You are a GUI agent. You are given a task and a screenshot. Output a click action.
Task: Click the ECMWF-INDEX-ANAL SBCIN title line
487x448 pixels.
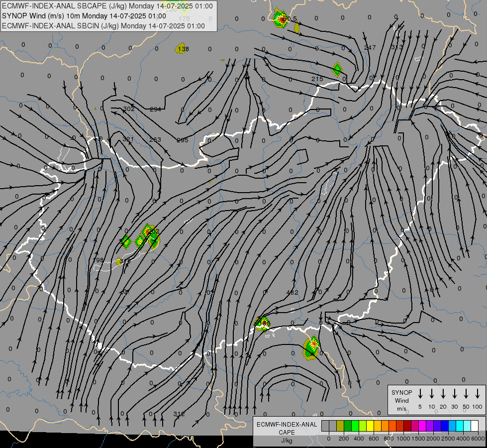(x=103, y=26)
